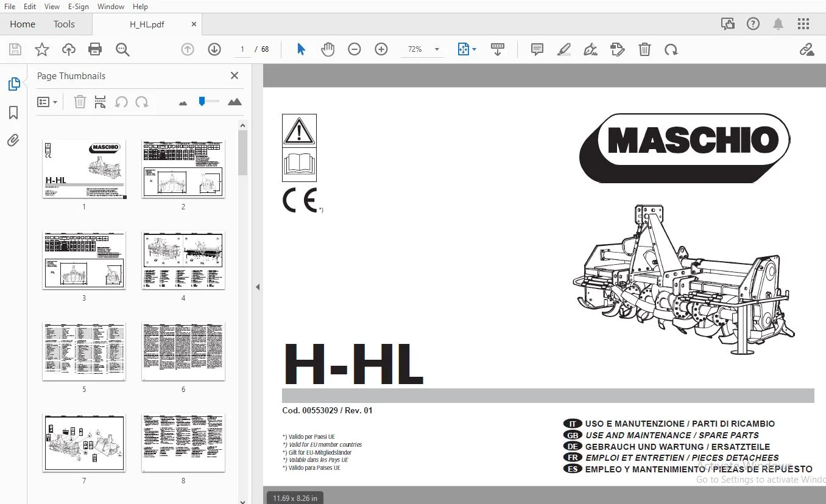Image resolution: width=826 pixels, height=504 pixels.
Task: Print the document using printer icon
Action: coord(95,50)
